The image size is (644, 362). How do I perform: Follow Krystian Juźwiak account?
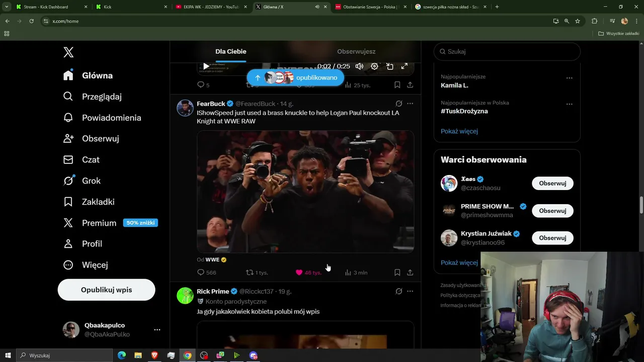click(552, 238)
